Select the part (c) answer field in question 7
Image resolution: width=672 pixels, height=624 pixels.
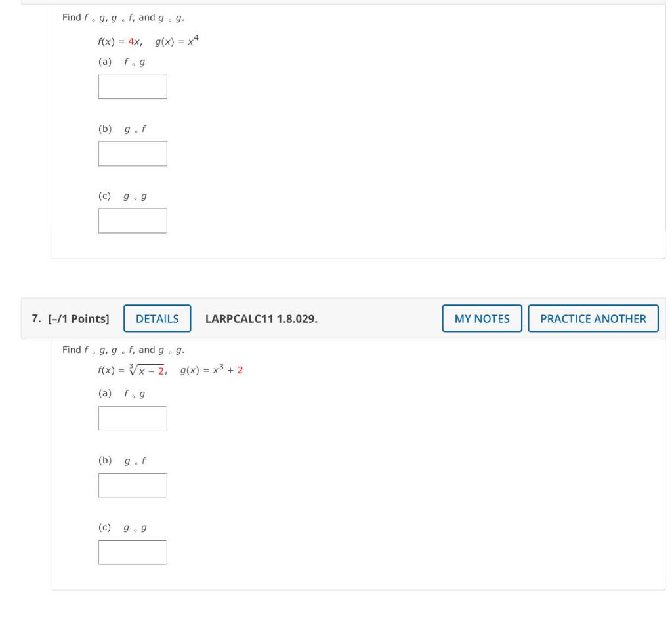click(133, 552)
